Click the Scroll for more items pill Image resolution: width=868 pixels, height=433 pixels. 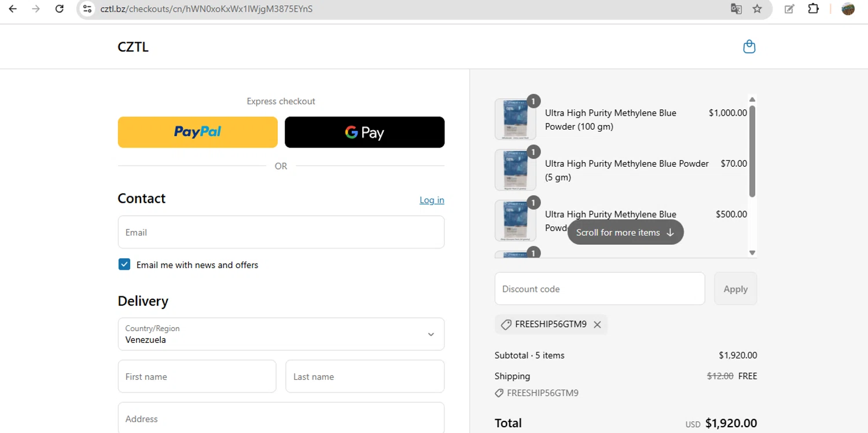(x=626, y=232)
